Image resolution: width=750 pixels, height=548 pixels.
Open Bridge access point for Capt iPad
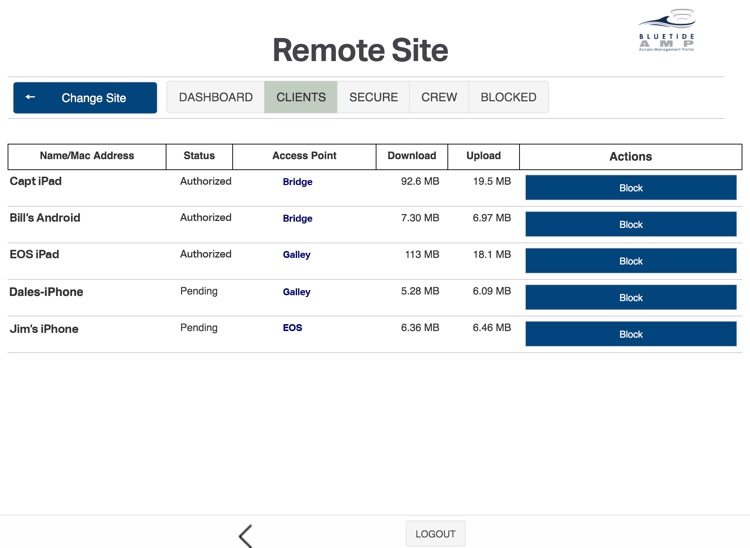tap(297, 182)
